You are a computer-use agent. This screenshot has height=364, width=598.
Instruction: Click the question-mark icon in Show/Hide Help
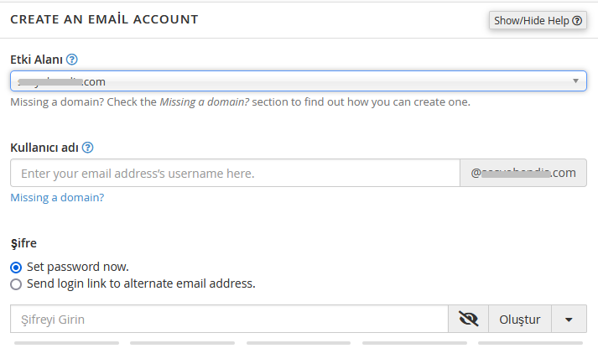click(577, 21)
